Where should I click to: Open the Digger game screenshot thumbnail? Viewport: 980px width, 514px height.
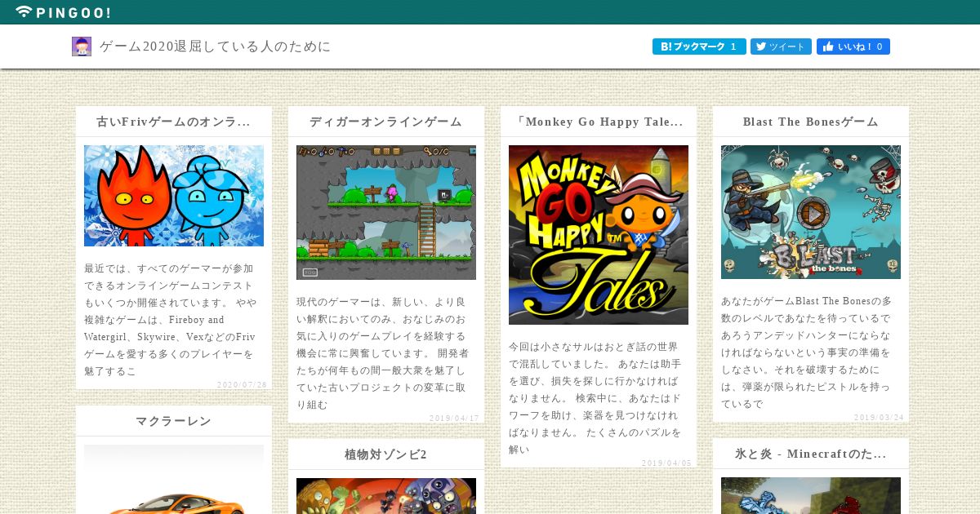386,212
